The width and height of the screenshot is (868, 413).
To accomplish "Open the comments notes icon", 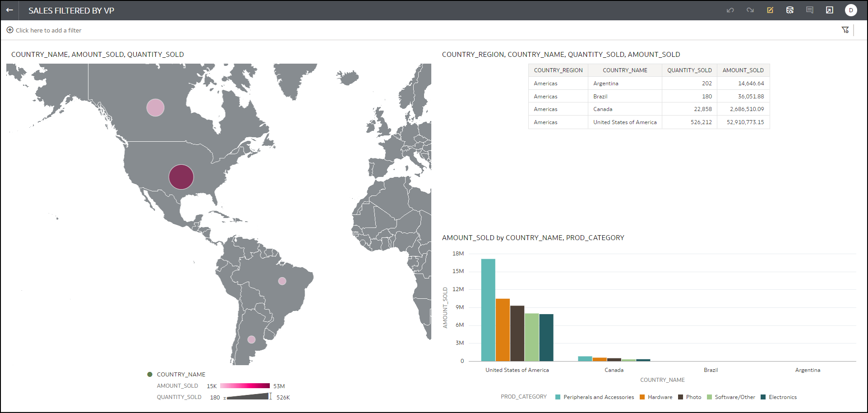I will point(810,10).
